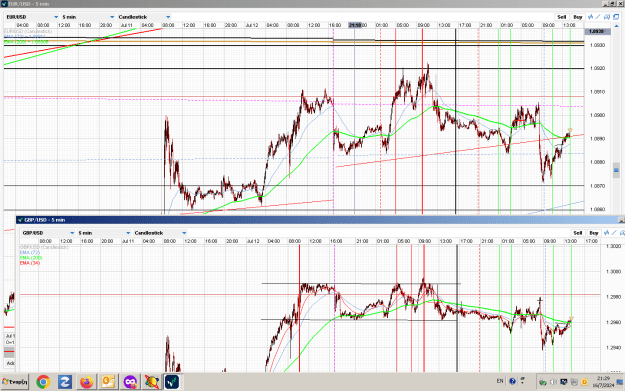Open Google Chrome from the taskbar
Screen dimensions: 625x391
[43, 382]
